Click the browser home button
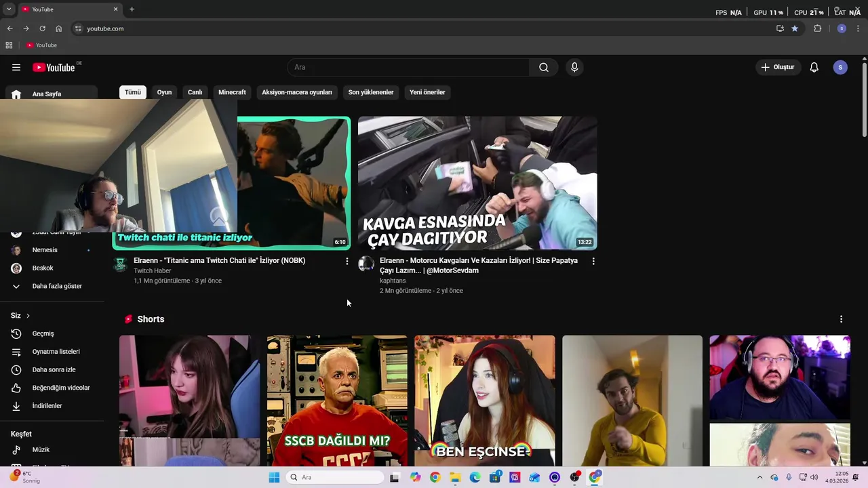Viewport: 868px width, 488px height. (x=59, y=28)
